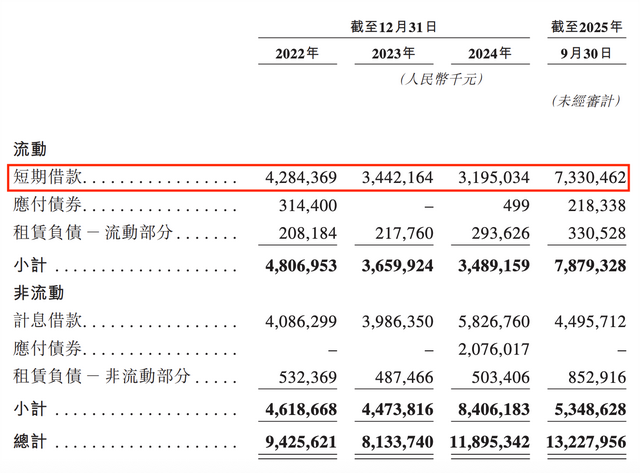Click the 2022年 column header
The height and width of the screenshot is (473, 640).
(298, 54)
